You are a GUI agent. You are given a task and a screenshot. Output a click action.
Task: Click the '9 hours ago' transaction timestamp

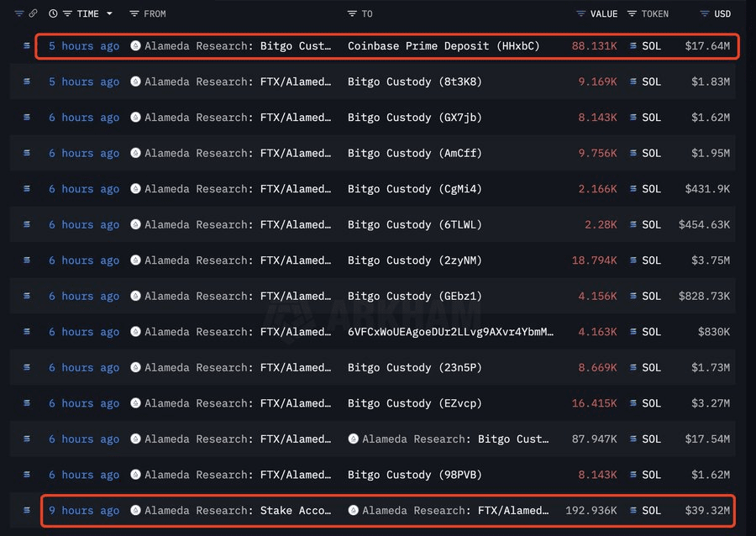(x=84, y=511)
